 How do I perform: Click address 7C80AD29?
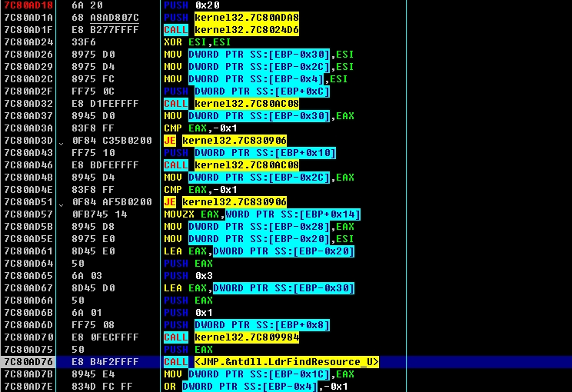coord(28,67)
